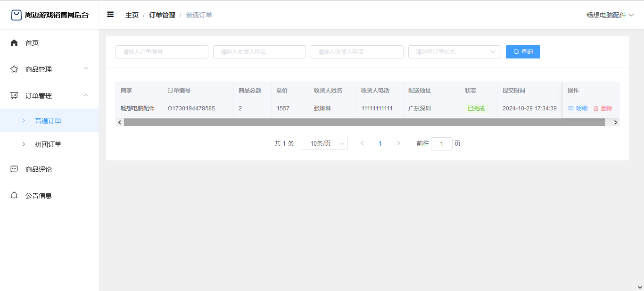The image size is (644, 291).
Task: Click the shopping bag logo icon
Action: tap(17, 15)
